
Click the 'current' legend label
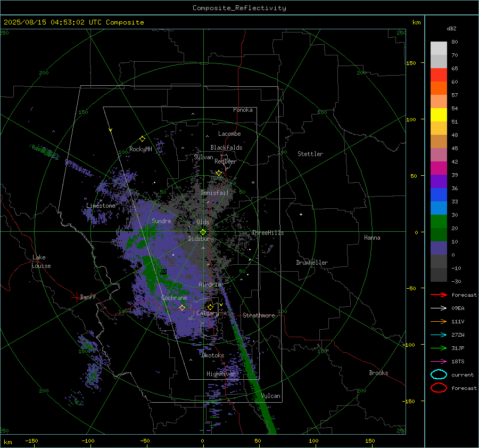[463, 375]
